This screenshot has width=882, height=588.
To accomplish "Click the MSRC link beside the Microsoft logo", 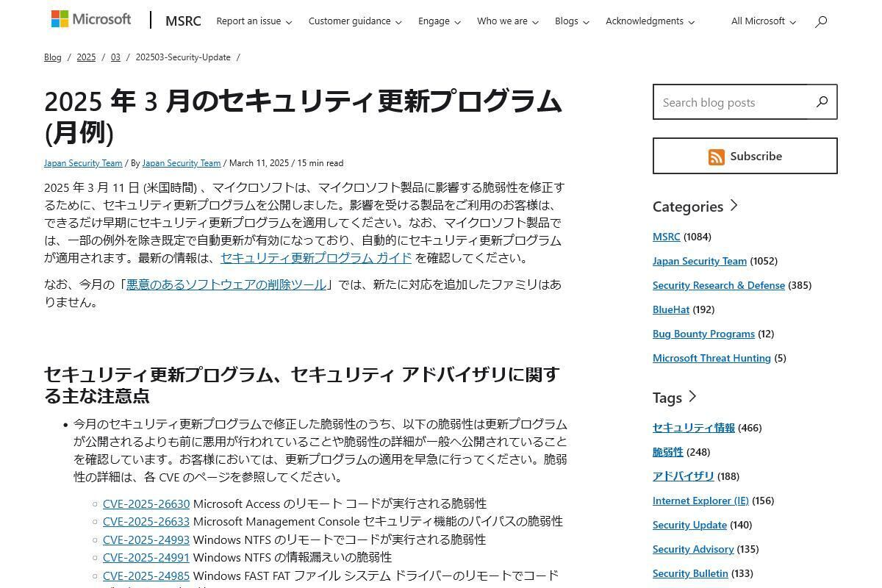I will pyautogui.click(x=182, y=21).
